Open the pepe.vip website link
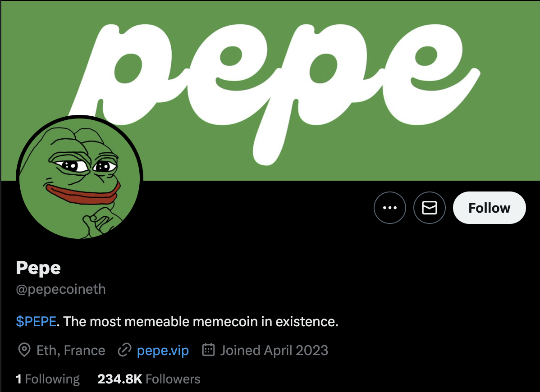Image resolution: width=540 pixels, height=392 pixels. tap(163, 351)
